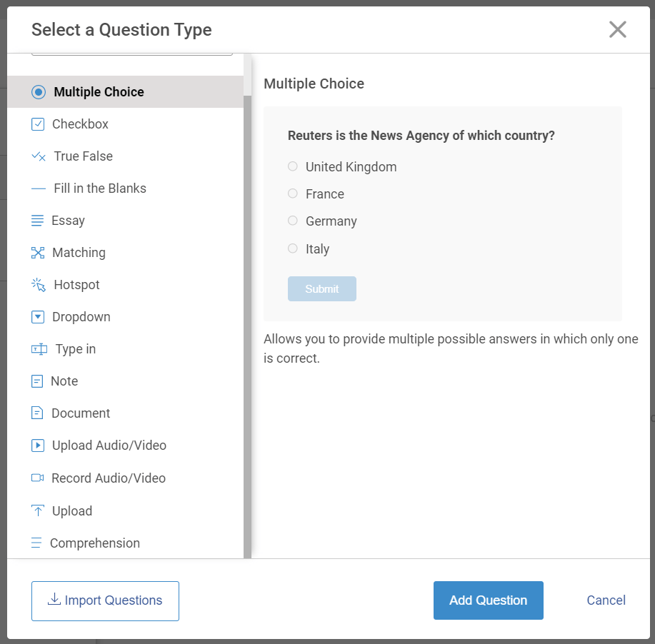Pick the Hotspot cursor icon

coord(39,285)
